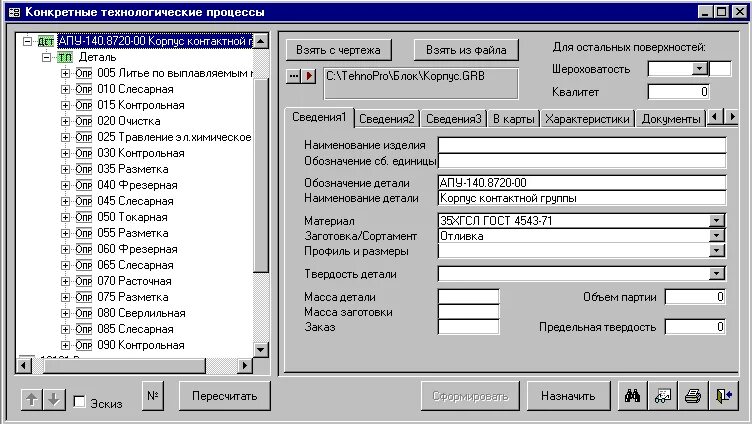
Task: Click the ТП icon of Деталь node
Action: [x=65, y=58]
